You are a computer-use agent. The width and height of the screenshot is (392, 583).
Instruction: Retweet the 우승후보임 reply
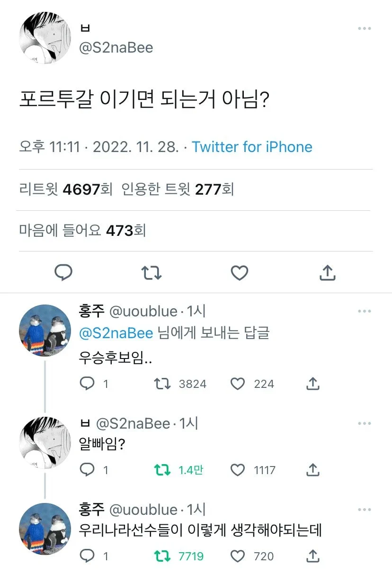(163, 384)
